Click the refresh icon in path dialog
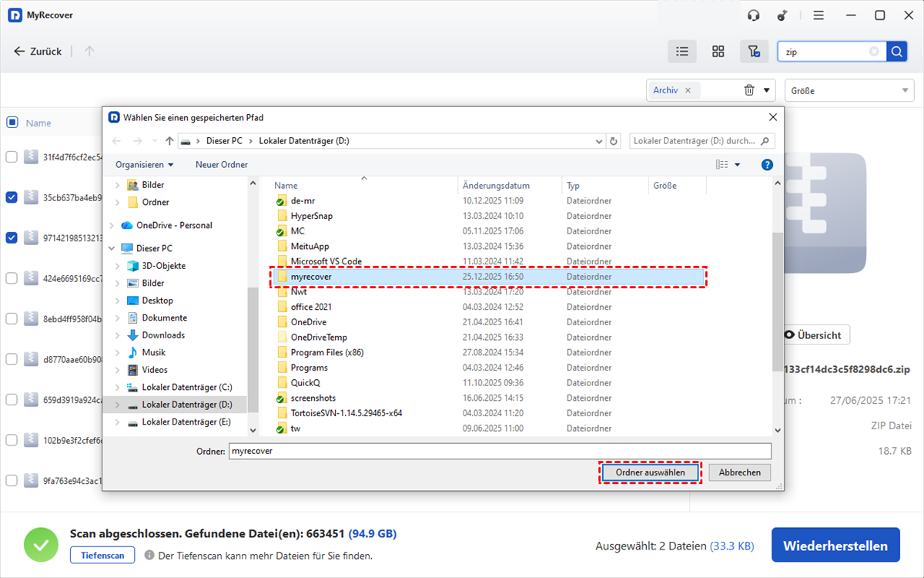924x578 pixels. pyautogui.click(x=614, y=141)
